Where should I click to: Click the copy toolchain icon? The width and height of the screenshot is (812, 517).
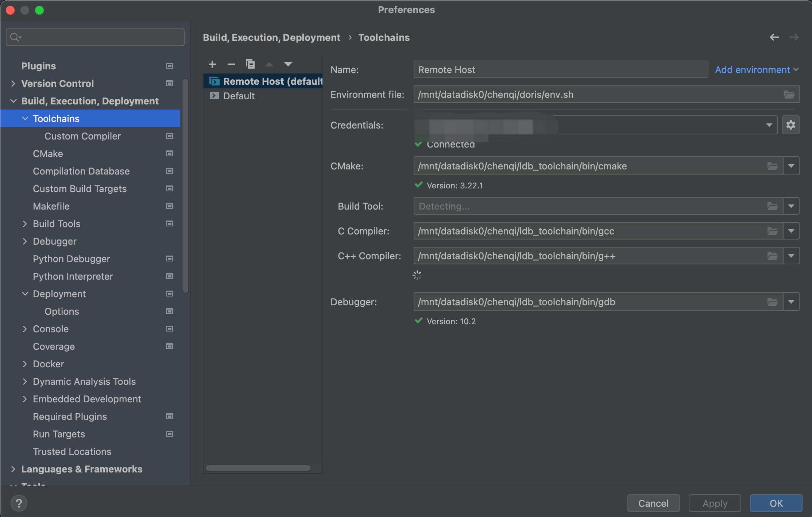click(250, 64)
